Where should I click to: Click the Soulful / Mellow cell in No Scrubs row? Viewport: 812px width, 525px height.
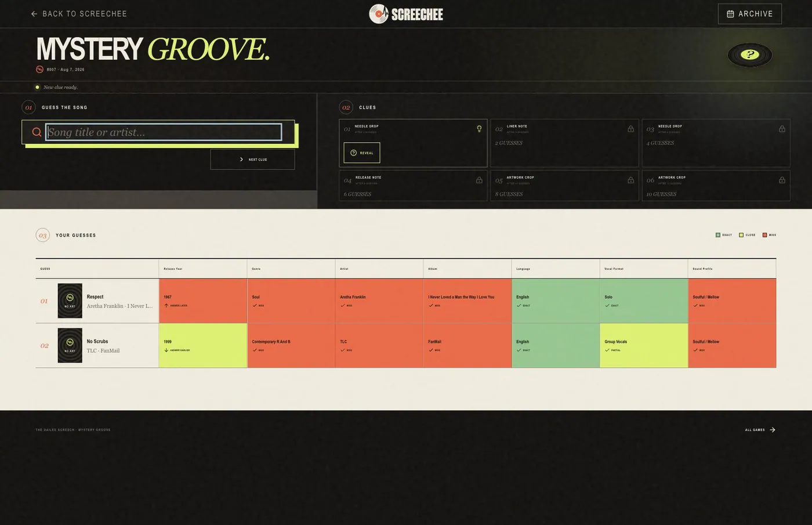click(x=732, y=346)
